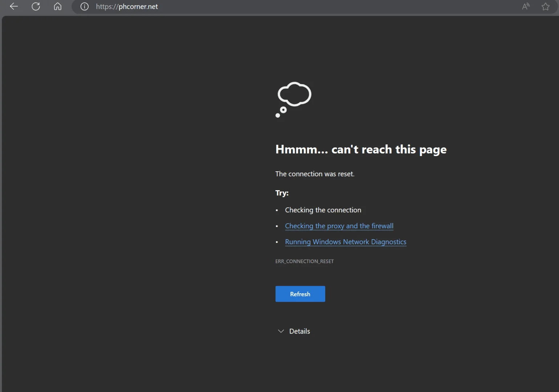
Task: Click the blue Refresh button
Action: pyautogui.click(x=300, y=294)
